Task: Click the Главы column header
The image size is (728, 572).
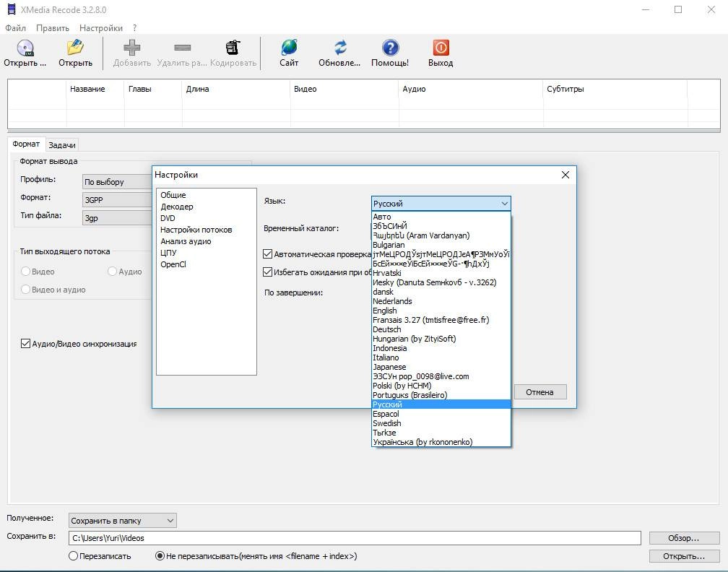Action: coord(153,89)
